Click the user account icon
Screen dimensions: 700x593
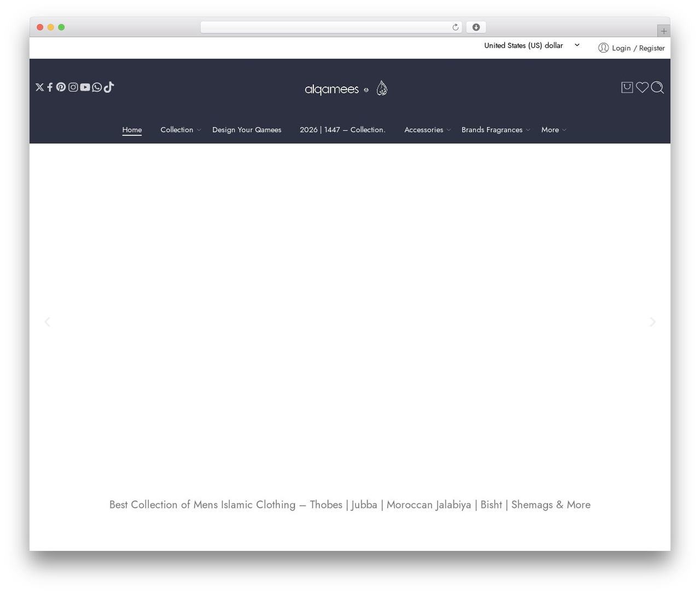pyautogui.click(x=603, y=48)
